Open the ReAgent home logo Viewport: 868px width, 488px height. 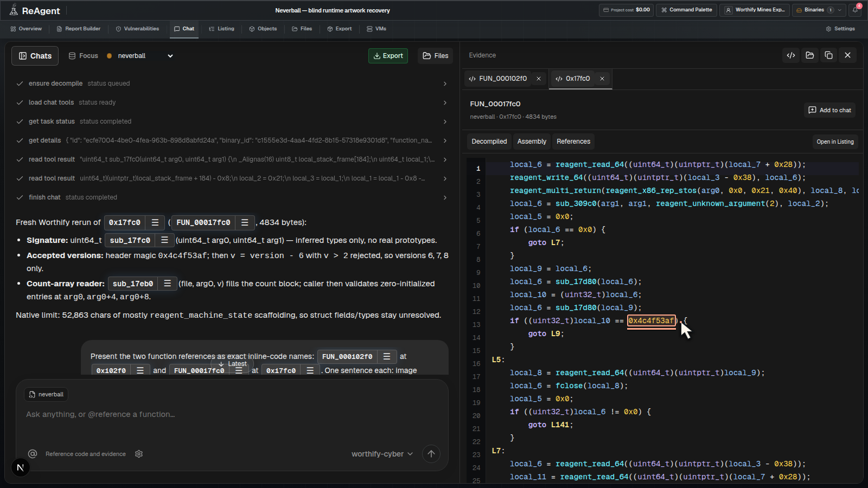coord(35,10)
